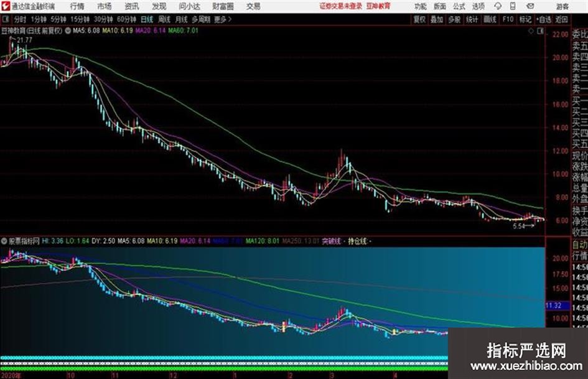Select the 月线 monthly chart tab

click(x=182, y=19)
